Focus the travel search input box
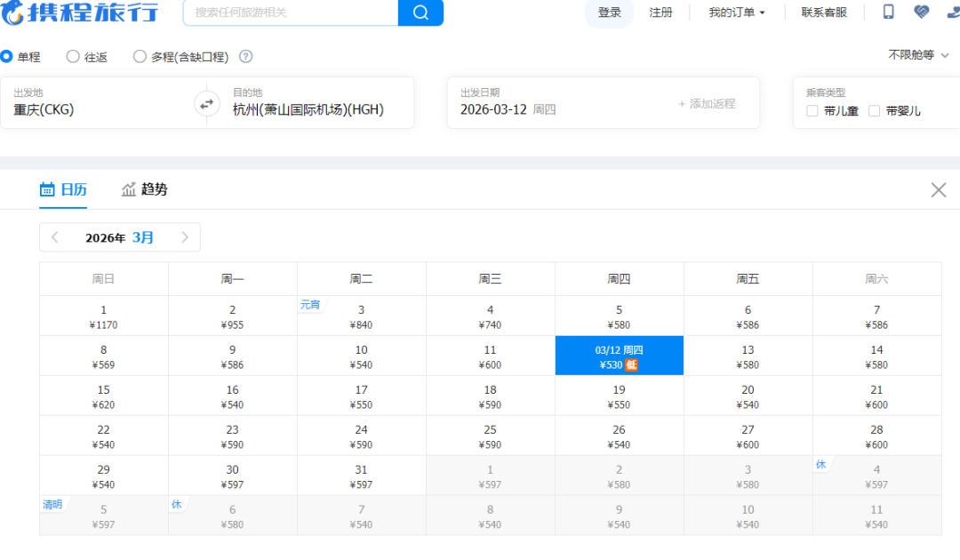The width and height of the screenshot is (960, 560). click(x=291, y=12)
